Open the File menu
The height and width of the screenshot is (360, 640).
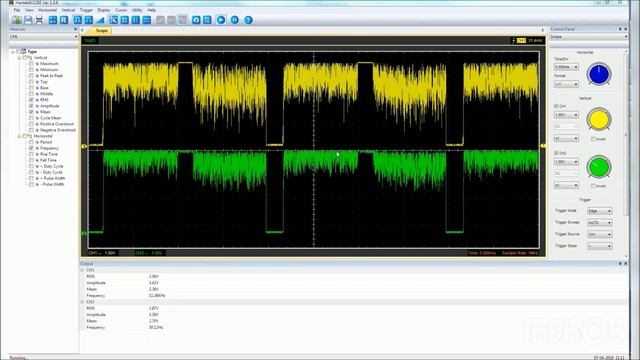(x=17, y=10)
